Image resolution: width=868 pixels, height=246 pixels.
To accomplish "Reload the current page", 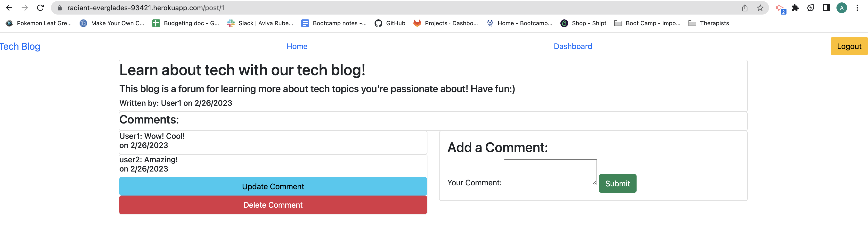I will pyautogui.click(x=41, y=8).
